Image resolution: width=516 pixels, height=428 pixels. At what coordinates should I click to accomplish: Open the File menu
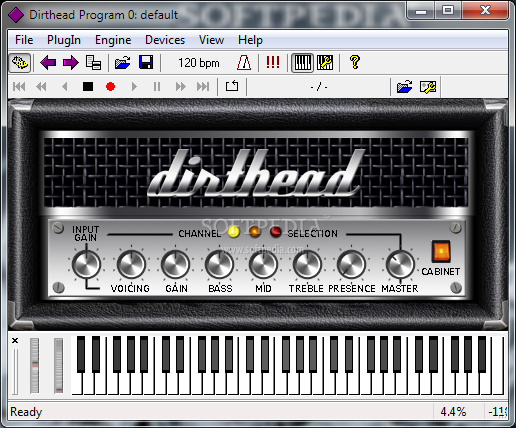point(24,40)
